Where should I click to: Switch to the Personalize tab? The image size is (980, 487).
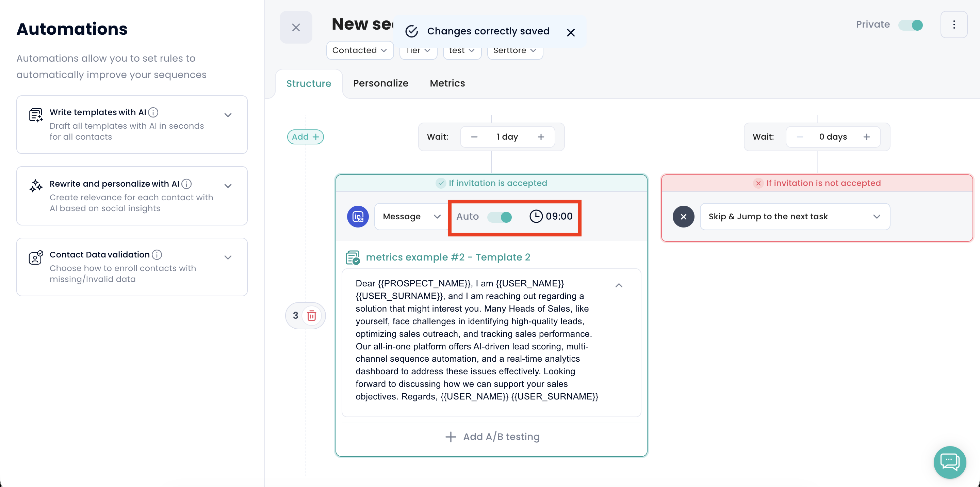click(x=380, y=83)
